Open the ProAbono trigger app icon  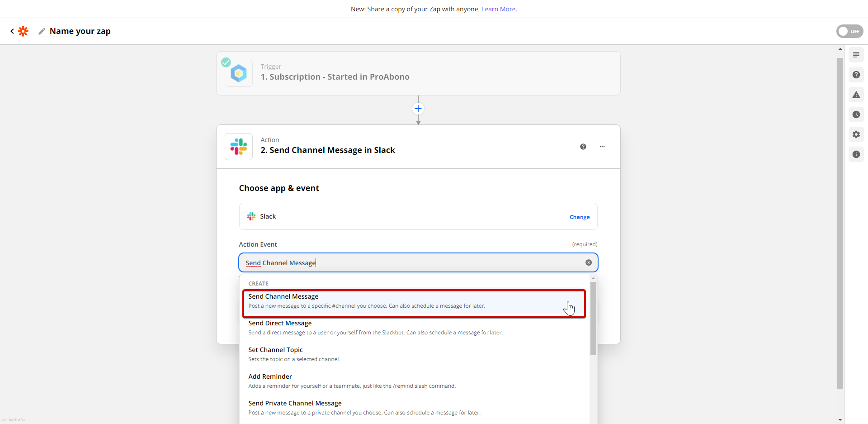click(x=239, y=73)
